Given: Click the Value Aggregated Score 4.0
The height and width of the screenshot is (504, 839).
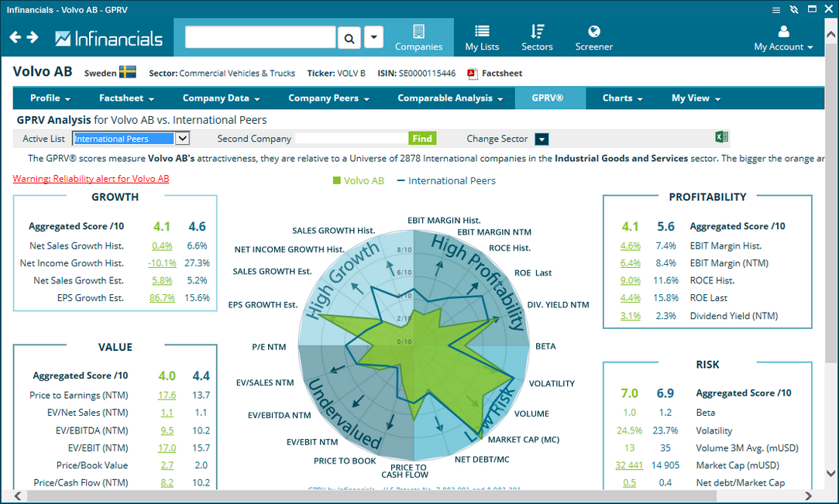Looking at the screenshot, I should tap(167, 376).
